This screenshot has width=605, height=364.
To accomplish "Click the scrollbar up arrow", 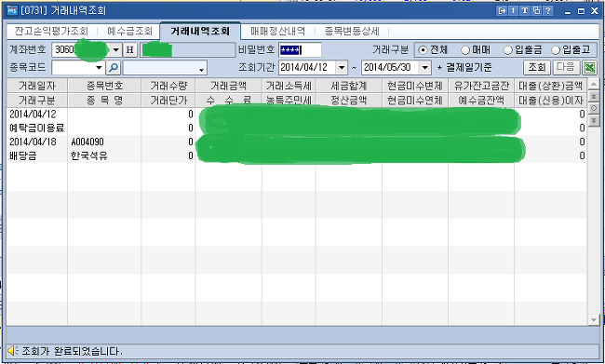I will (594, 84).
